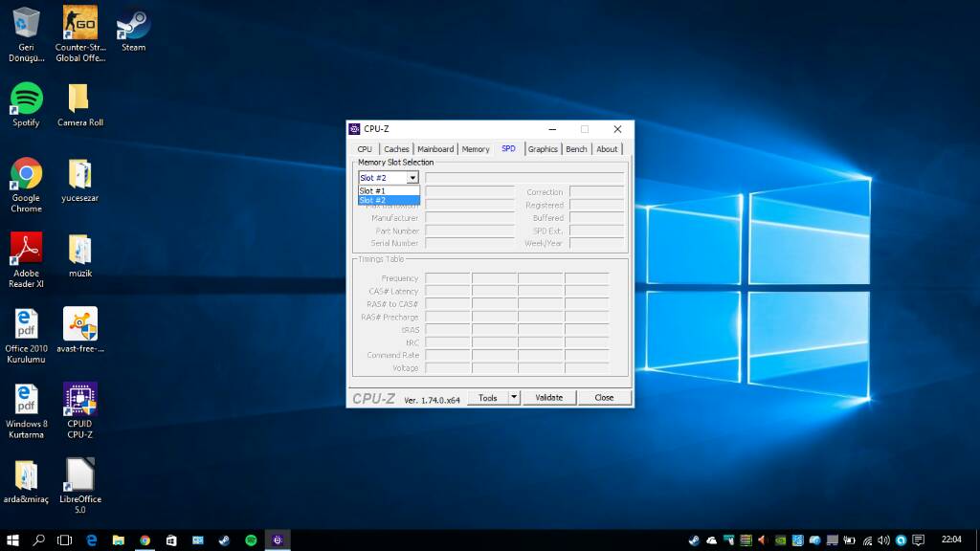This screenshot has height=551, width=980.
Task: Open the Steam desktop shortcut
Action: [133, 23]
